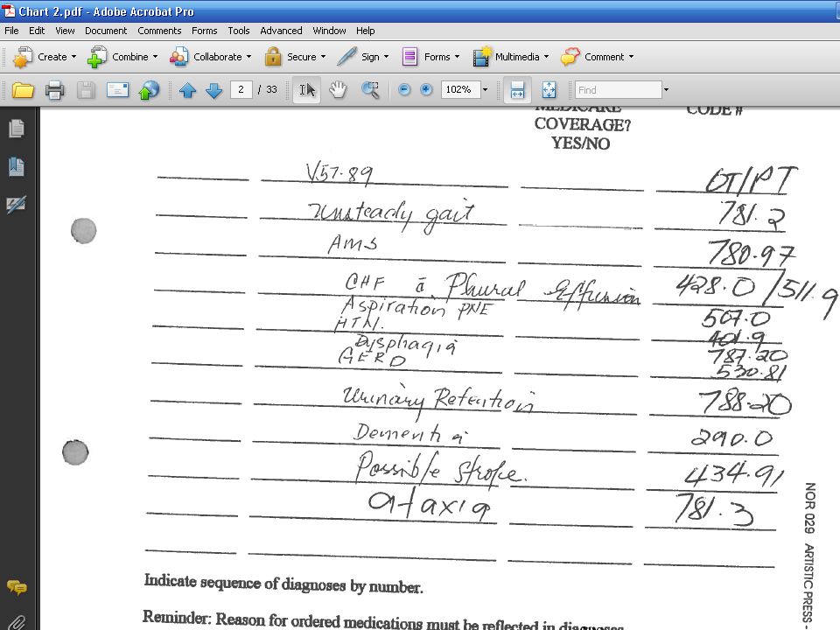The height and width of the screenshot is (630, 840).
Task: Expand the Comment dropdown arrow
Action: point(631,57)
